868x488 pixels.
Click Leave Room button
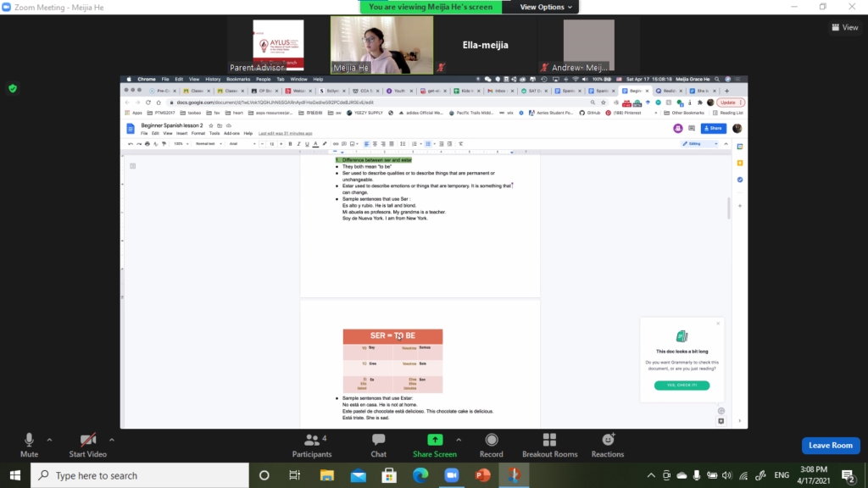831,446
